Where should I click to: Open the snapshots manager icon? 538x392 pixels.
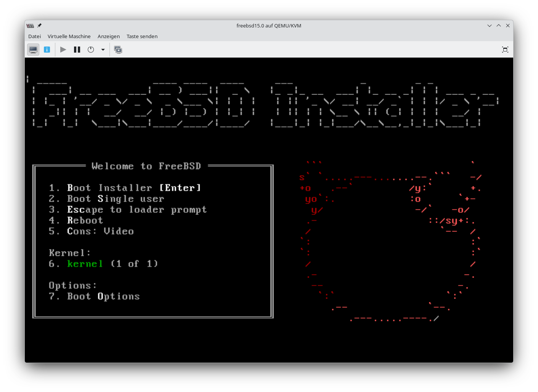click(118, 50)
